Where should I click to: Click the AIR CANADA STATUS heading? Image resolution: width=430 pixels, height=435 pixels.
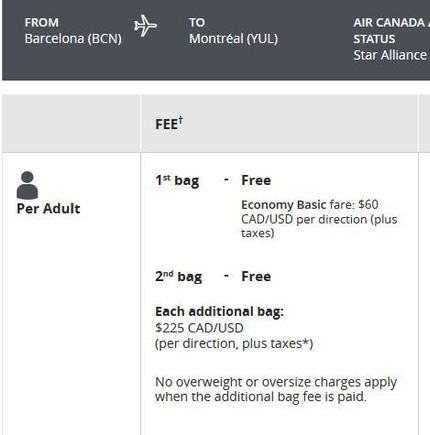391,31
